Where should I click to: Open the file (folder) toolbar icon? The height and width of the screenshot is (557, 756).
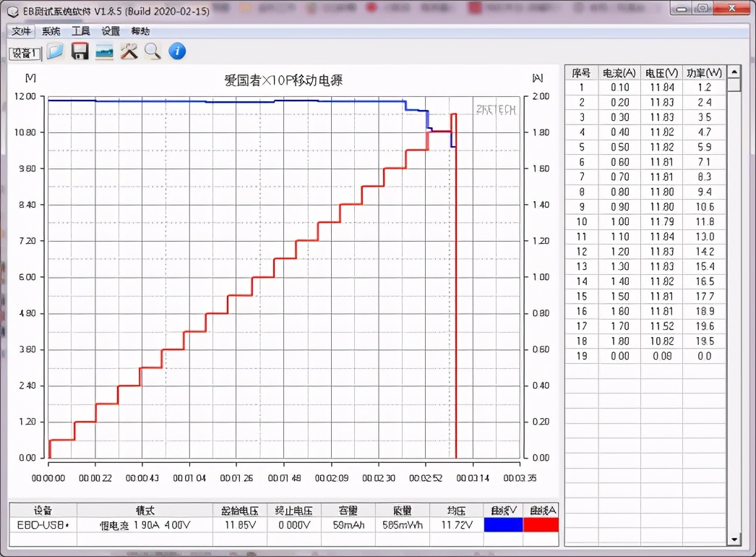55,51
